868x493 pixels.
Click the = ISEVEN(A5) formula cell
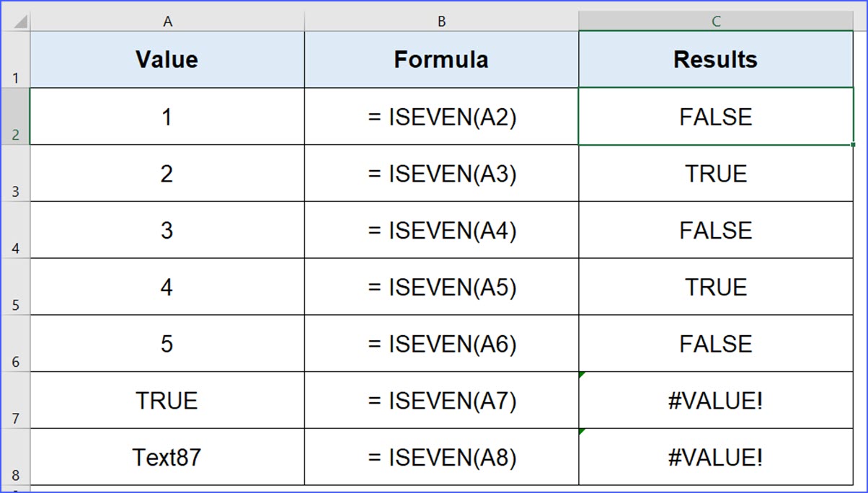pyautogui.click(x=440, y=287)
